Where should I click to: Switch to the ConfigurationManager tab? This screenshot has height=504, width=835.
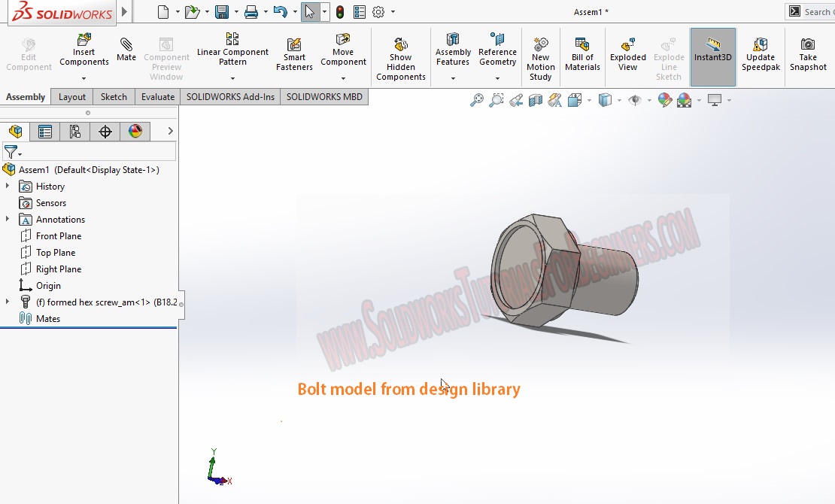[x=73, y=131]
